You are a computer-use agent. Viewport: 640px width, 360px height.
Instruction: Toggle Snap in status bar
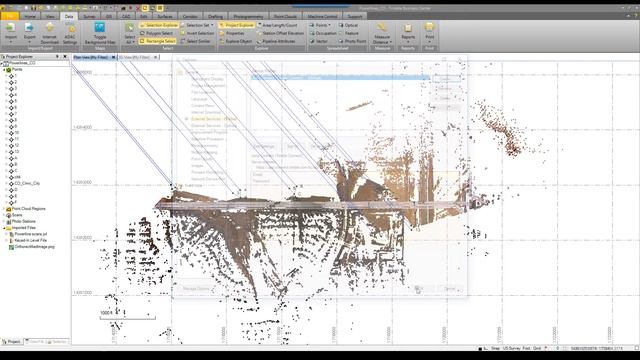(x=496, y=349)
